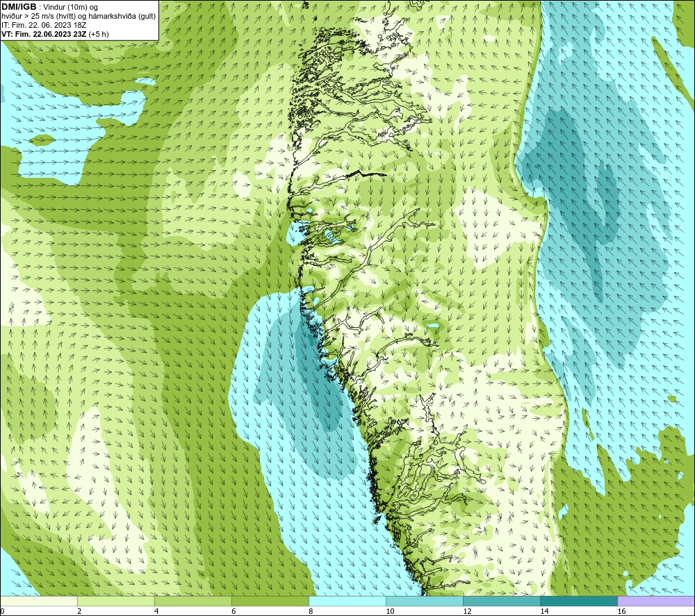This screenshot has height=616, width=695.
Task: Click the 2-4 m/s light green legend swatch
Action: coord(115,601)
